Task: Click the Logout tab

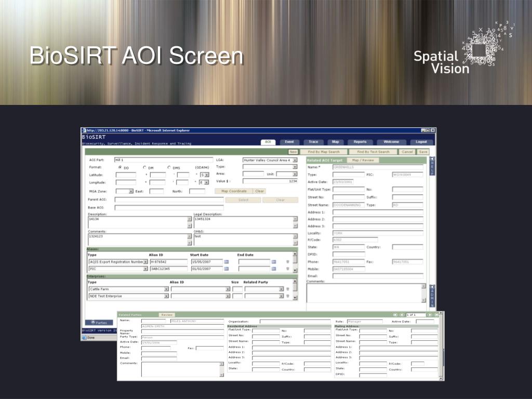Action: (x=421, y=142)
